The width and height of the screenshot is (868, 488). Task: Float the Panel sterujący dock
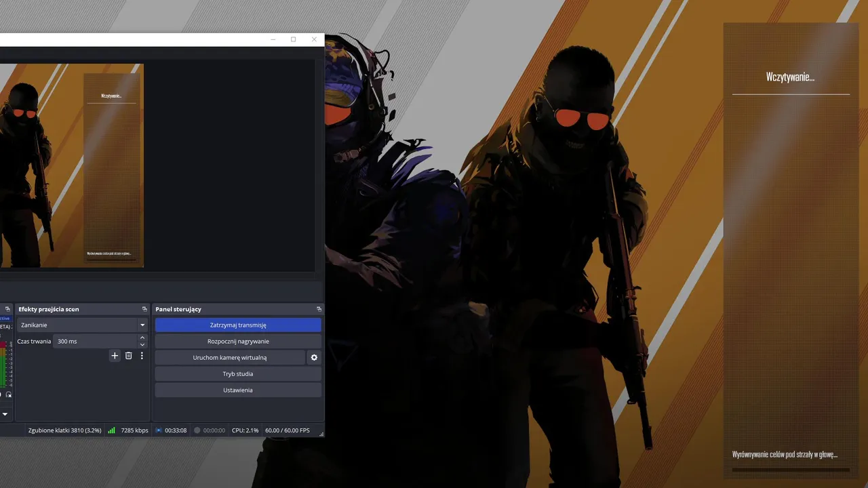coord(319,309)
